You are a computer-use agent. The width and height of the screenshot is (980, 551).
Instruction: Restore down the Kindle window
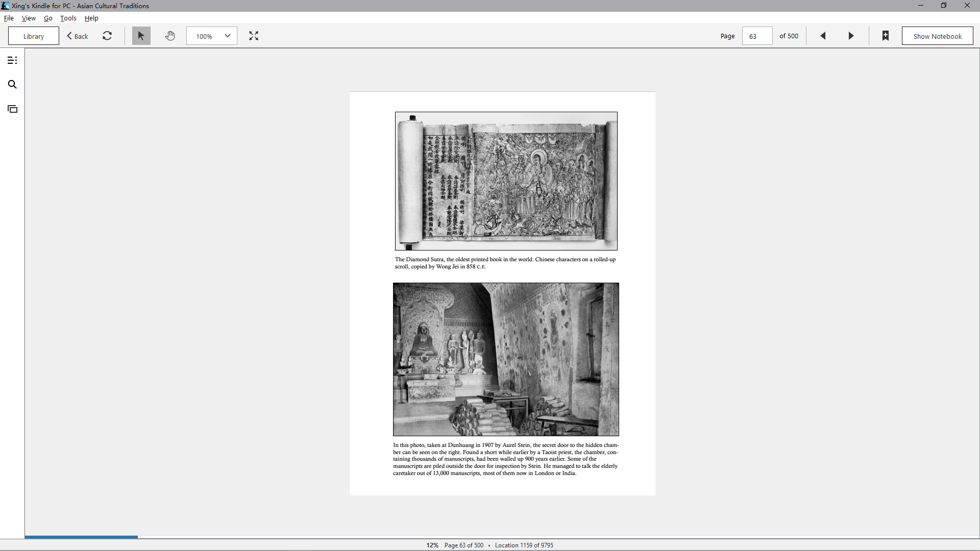[944, 6]
